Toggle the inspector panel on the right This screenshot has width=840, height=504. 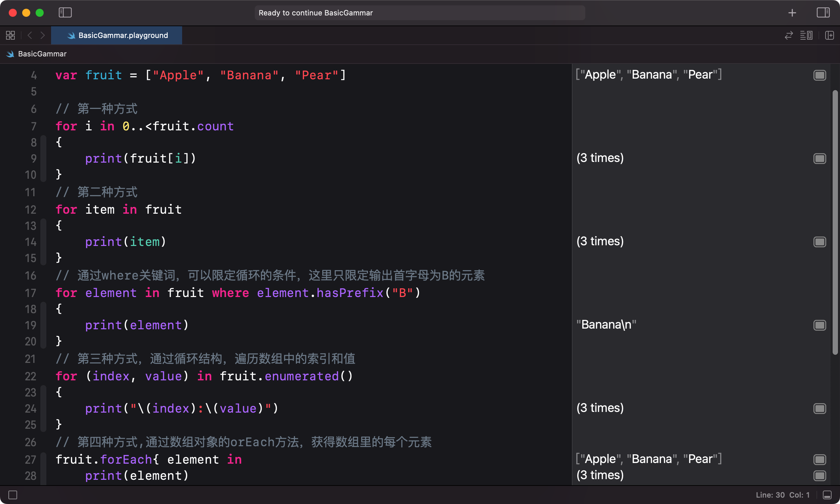pyautogui.click(x=823, y=12)
